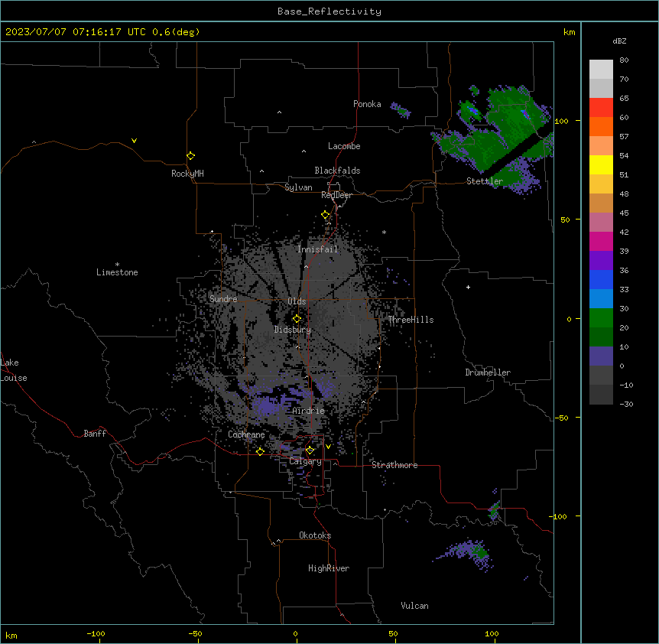659x644 pixels.
Task: Select the Innisfail label
Action: click(317, 249)
